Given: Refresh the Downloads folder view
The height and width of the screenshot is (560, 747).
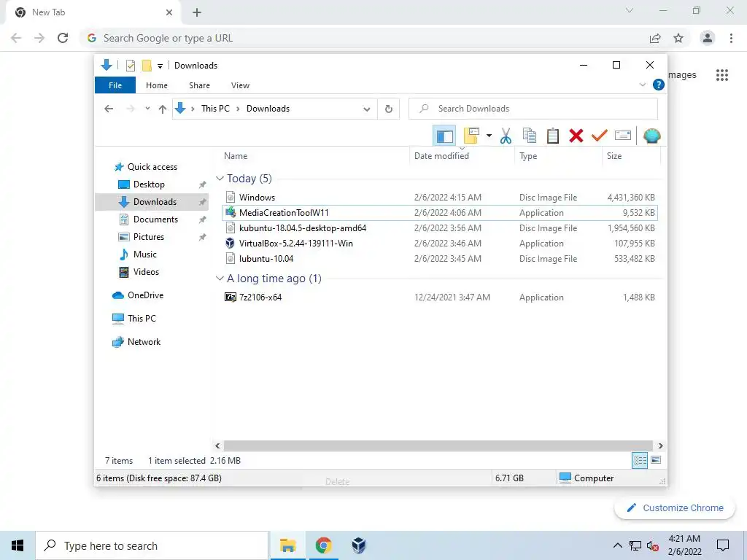Looking at the screenshot, I should click(x=389, y=109).
